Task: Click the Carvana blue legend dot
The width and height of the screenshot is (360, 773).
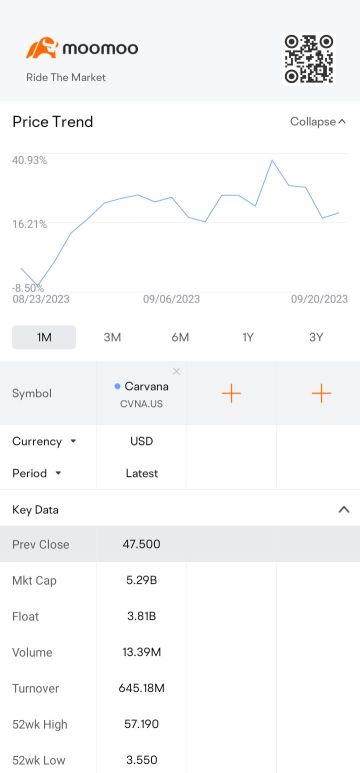Action: click(x=117, y=386)
